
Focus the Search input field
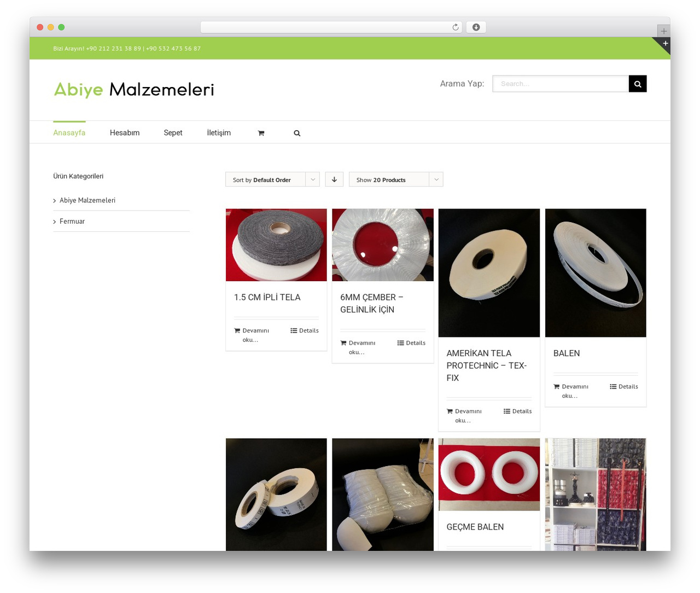[x=561, y=84]
